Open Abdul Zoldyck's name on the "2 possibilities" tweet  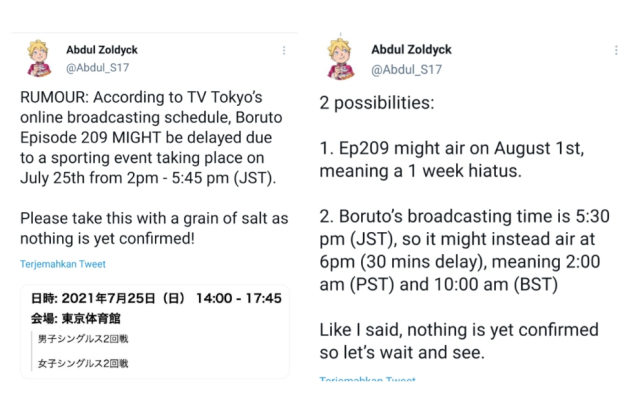click(413, 50)
